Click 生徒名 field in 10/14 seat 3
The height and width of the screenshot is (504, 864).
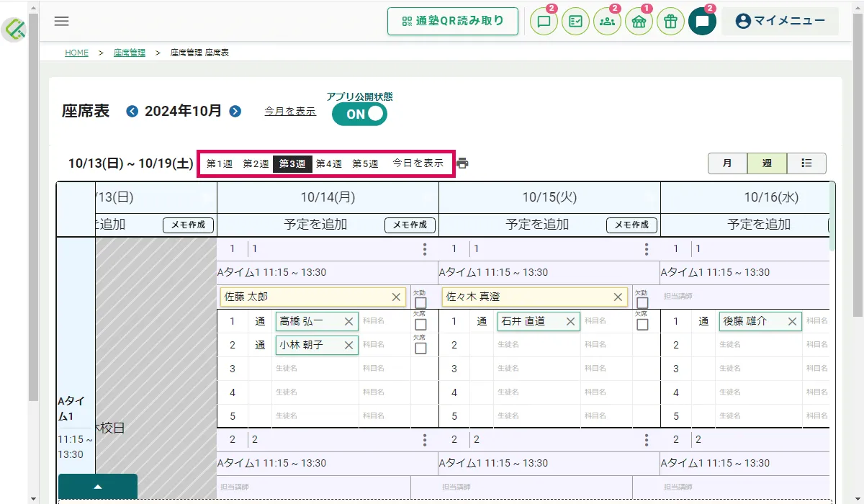pyautogui.click(x=315, y=369)
